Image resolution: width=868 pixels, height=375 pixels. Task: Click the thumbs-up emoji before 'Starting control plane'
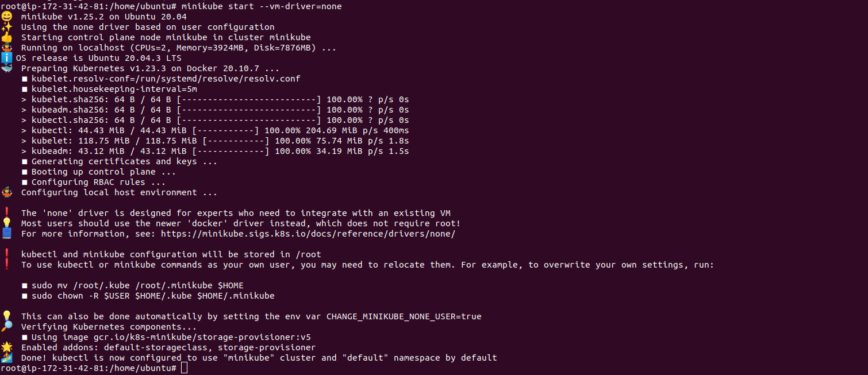[6, 37]
